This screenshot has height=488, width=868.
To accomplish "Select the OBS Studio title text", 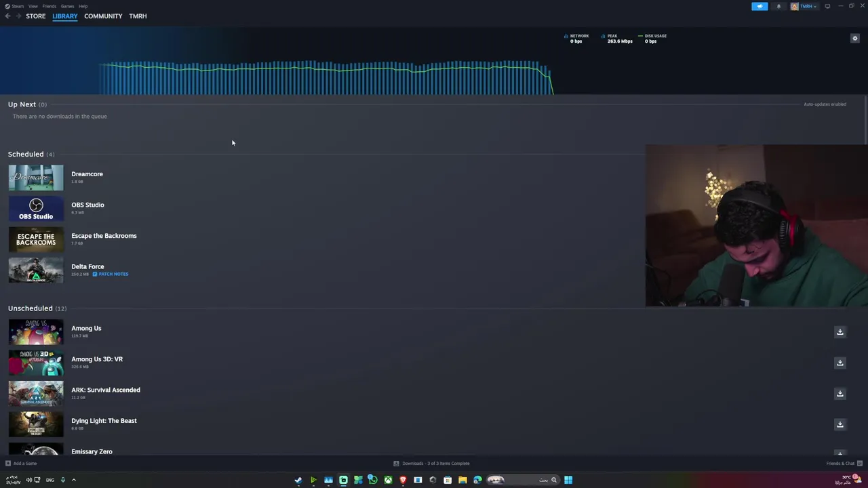I will click(x=88, y=205).
